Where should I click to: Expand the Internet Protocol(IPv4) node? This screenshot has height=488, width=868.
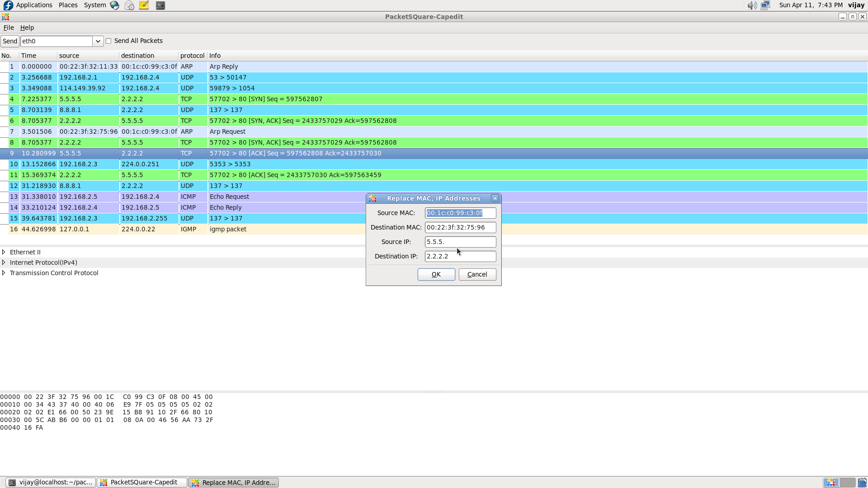pyautogui.click(x=4, y=263)
